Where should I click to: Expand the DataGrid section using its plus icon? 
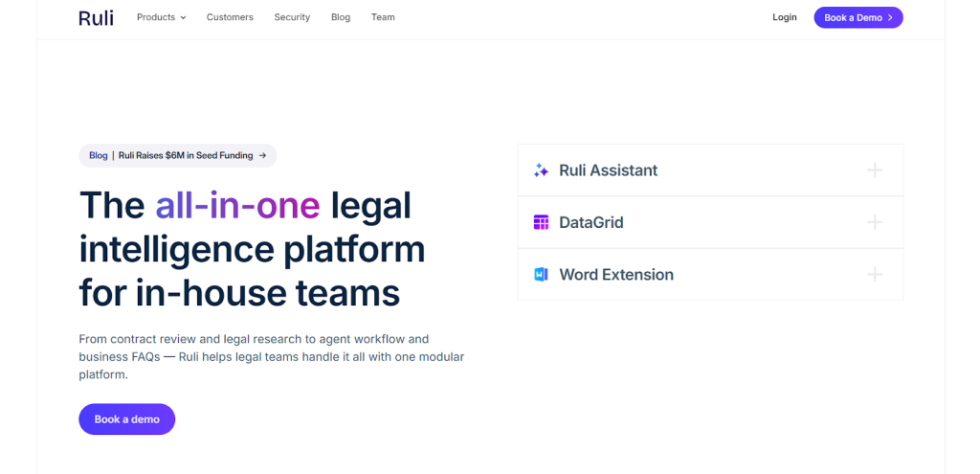coord(874,222)
